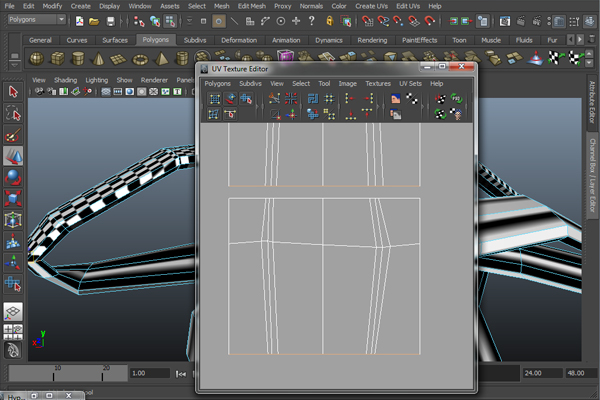Toggle snap to curves magnet
The image size is (600, 400).
(383, 21)
